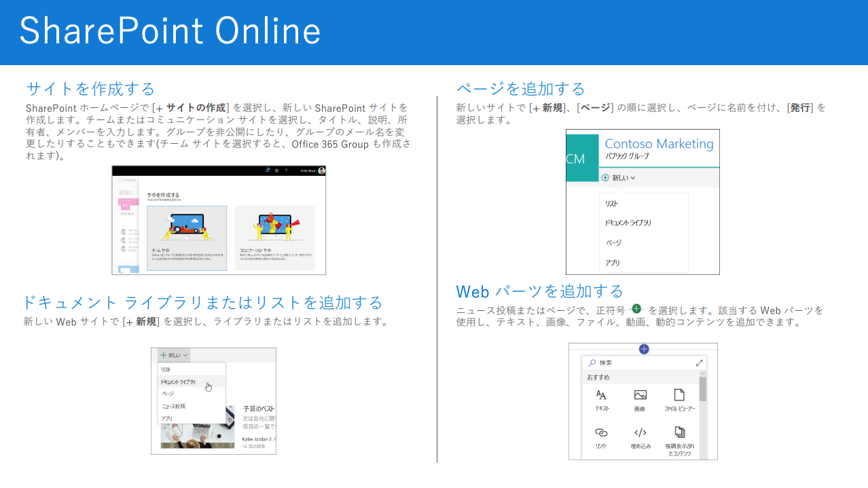
Task: Select the 埋め込み (Embed) web part icon
Action: 640,432
